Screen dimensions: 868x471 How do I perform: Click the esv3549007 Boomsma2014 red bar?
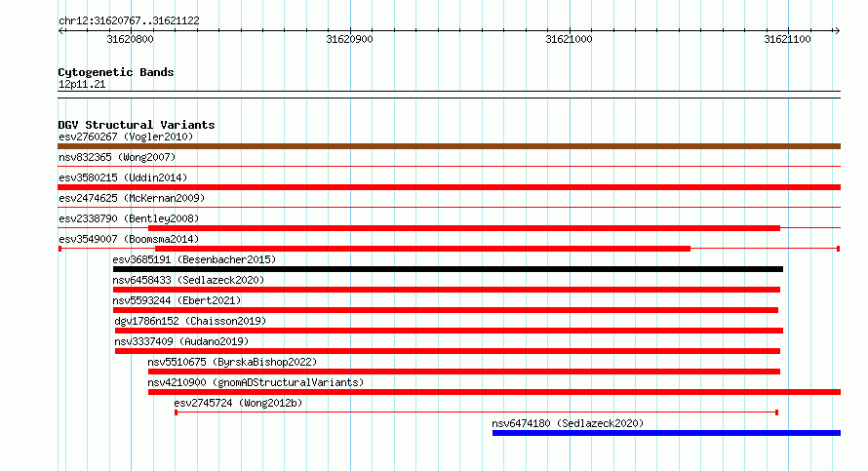pos(422,249)
